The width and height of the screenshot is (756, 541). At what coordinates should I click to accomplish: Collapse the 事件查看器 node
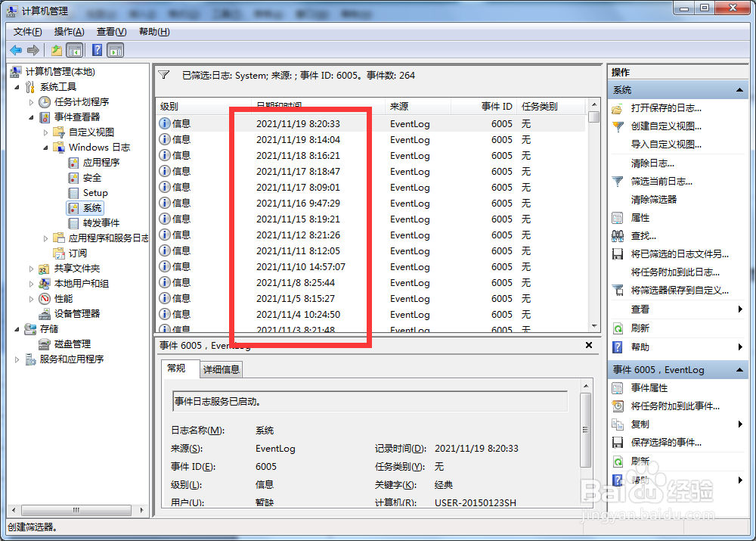(31, 117)
